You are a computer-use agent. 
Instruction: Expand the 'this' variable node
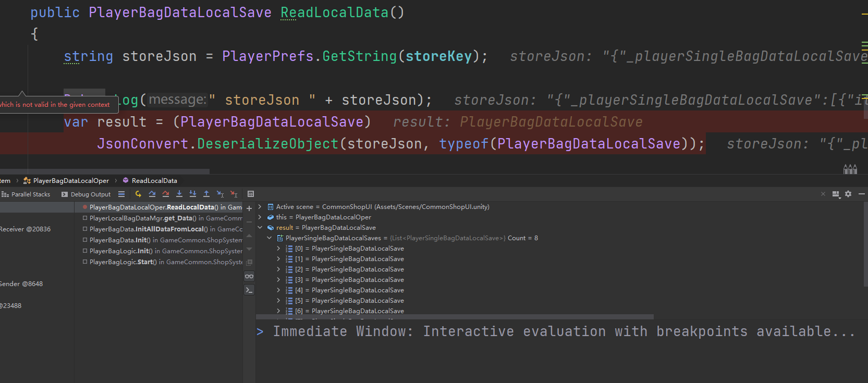pyautogui.click(x=260, y=217)
